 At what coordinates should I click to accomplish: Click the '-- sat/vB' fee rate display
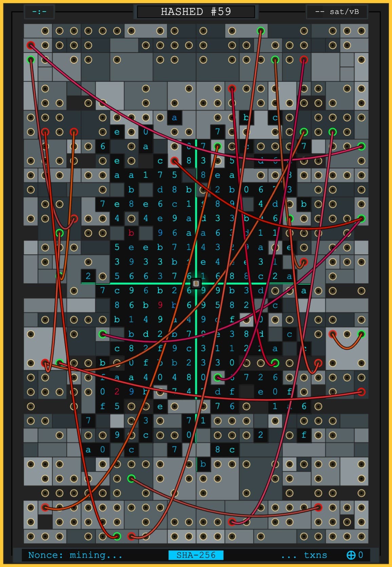pyautogui.click(x=337, y=12)
